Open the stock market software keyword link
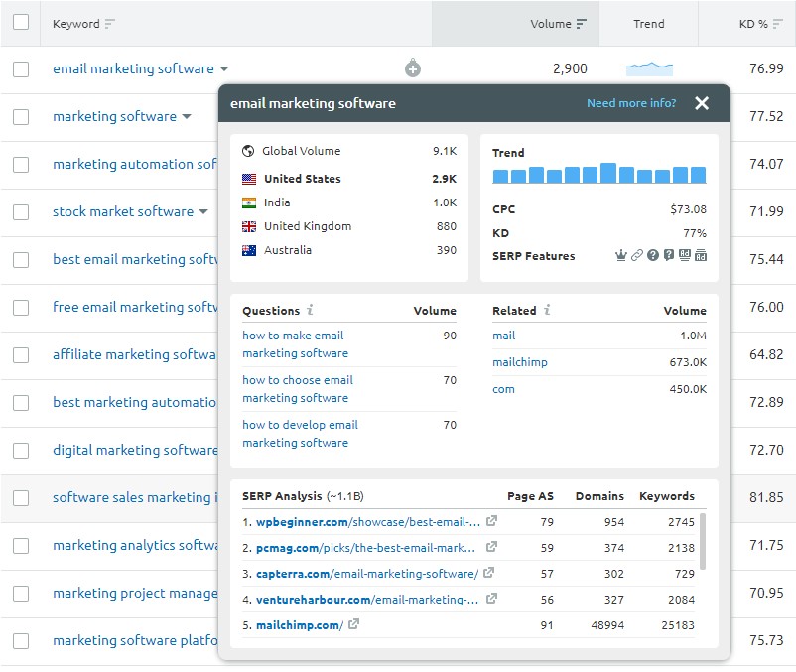Viewport: 796px width, 672px height. pos(123,211)
